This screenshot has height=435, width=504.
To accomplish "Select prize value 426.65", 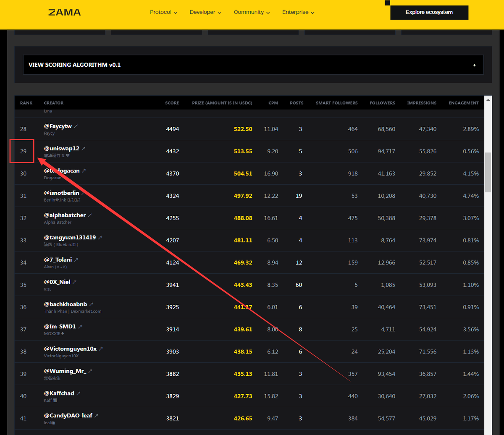I will (x=243, y=418).
